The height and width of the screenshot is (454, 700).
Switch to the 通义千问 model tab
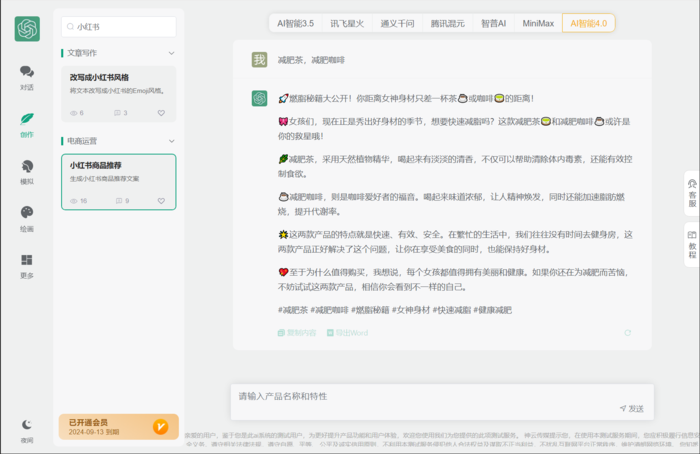point(397,23)
